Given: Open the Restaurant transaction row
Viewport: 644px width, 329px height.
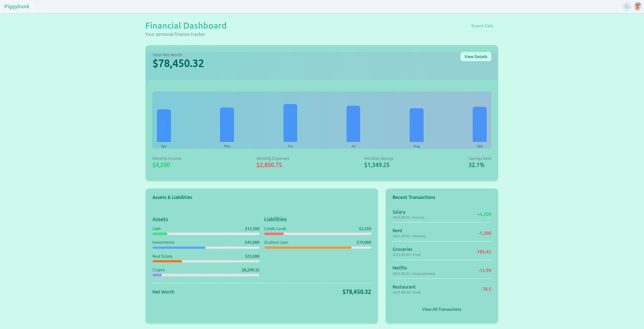Looking at the screenshot, I should click(442, 289).
